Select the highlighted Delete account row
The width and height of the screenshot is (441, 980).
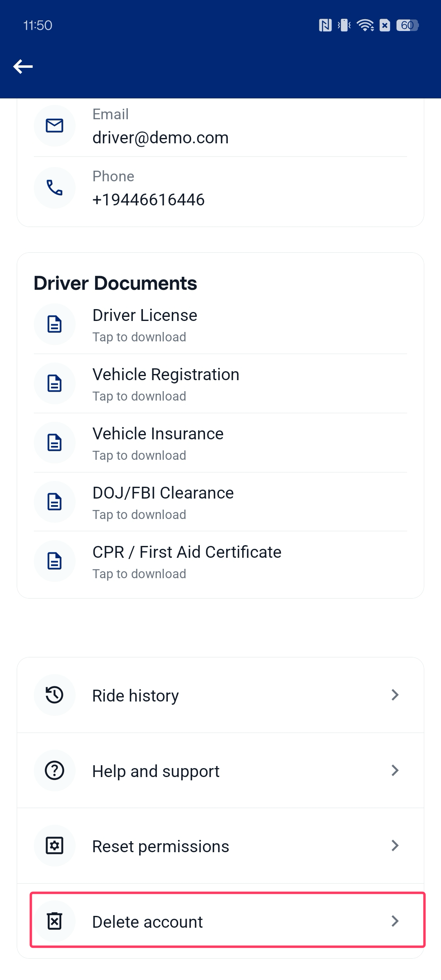(220, 921)
